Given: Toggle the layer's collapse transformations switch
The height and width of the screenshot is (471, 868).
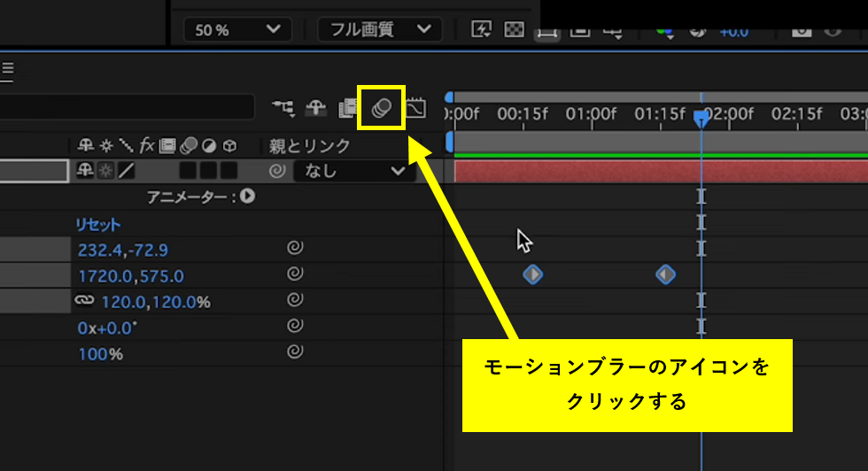Looking at the screenshot, I should click(105, 171).
